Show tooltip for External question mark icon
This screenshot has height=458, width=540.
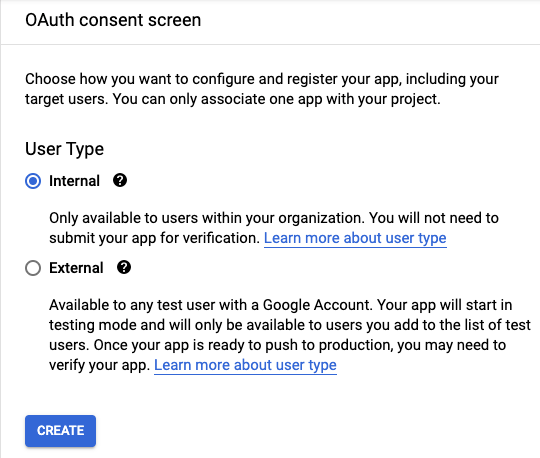click(x=124, y=267)
